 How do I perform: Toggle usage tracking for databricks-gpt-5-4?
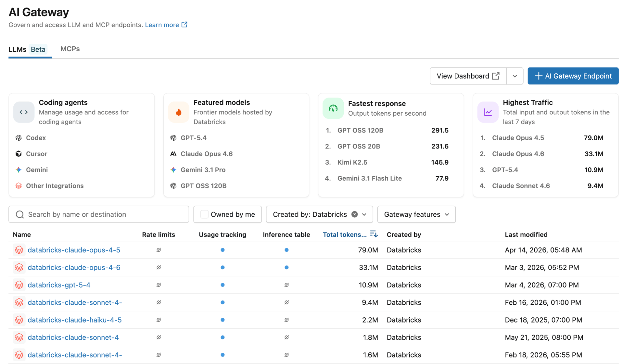(x=222, y=285)
